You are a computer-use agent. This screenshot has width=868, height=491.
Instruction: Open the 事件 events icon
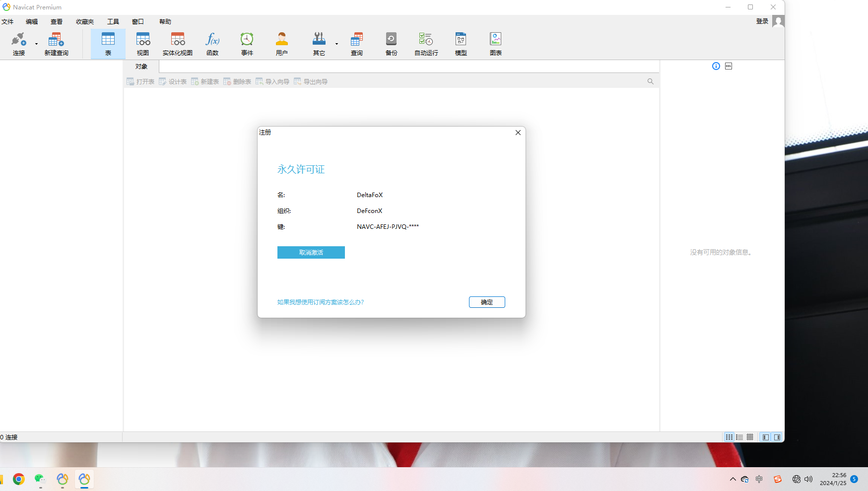point(247,44)
